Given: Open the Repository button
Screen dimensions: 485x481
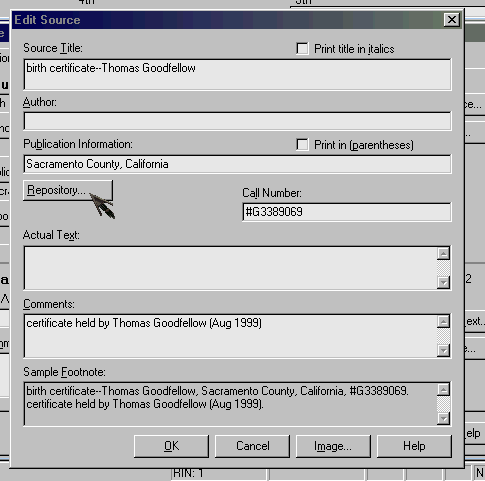Looking at the screenshot, I should pos(68,190).
